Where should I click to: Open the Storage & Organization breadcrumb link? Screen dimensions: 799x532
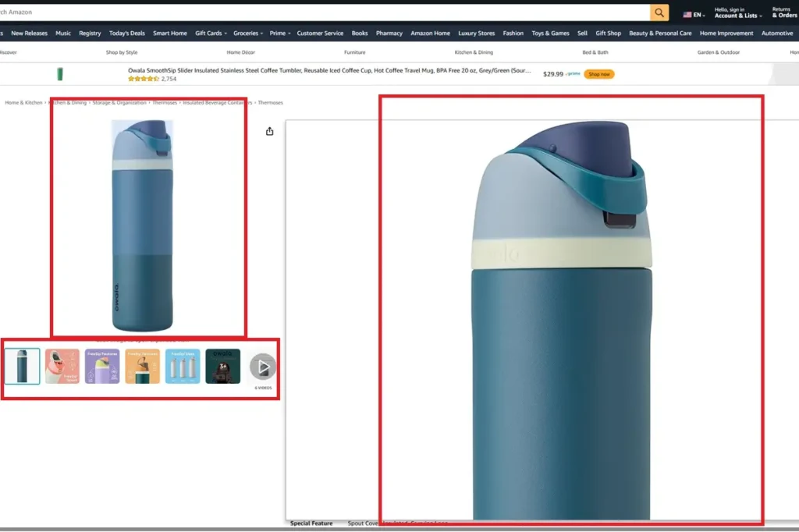coord(119,103)
